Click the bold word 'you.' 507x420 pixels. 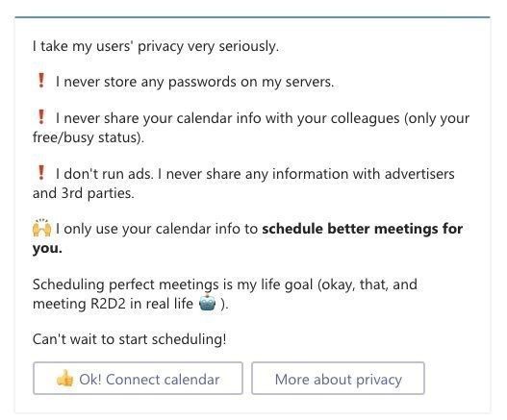coord(47,249)
